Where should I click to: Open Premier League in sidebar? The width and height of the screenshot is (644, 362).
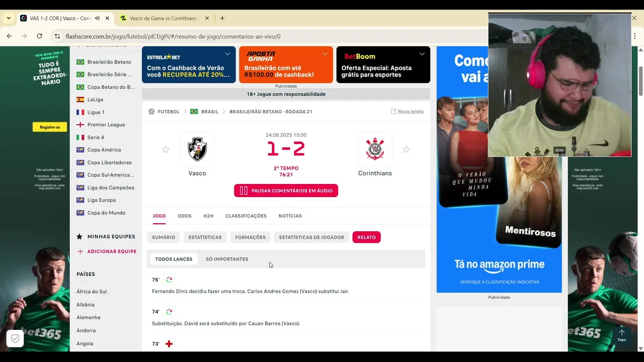[101, 125]
